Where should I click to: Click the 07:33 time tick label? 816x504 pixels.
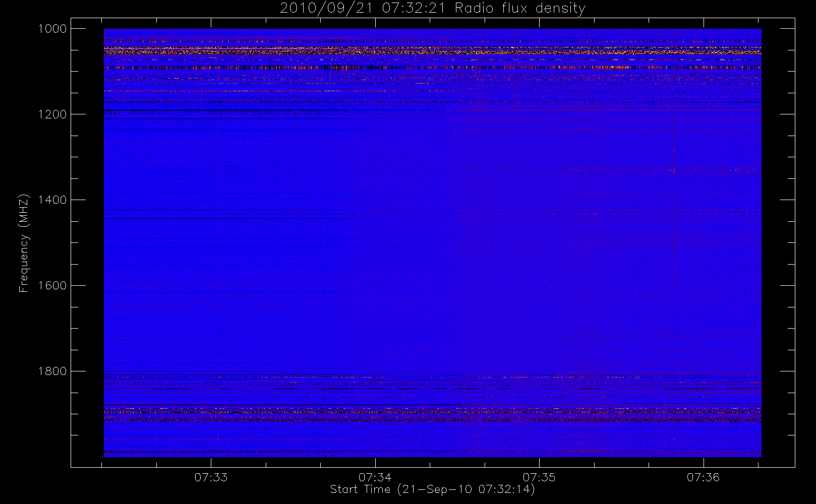pyautogui.click(x=211, y=477)
